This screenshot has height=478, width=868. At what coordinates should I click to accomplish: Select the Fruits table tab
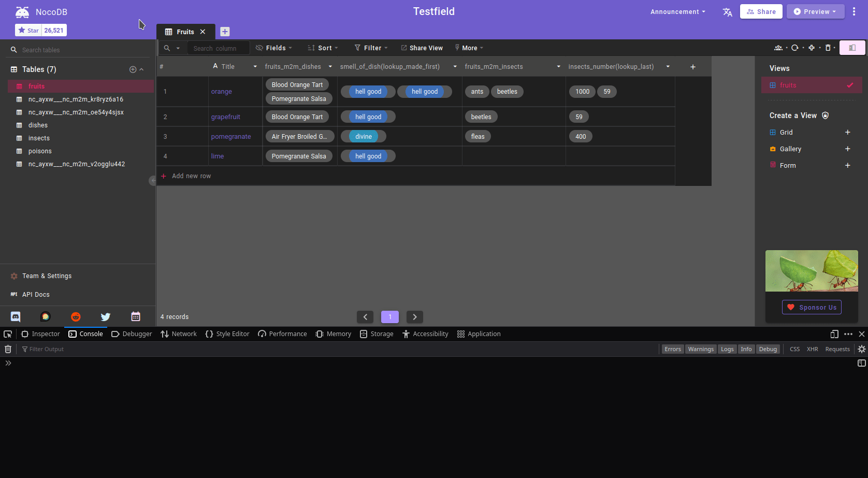point(185,31)
